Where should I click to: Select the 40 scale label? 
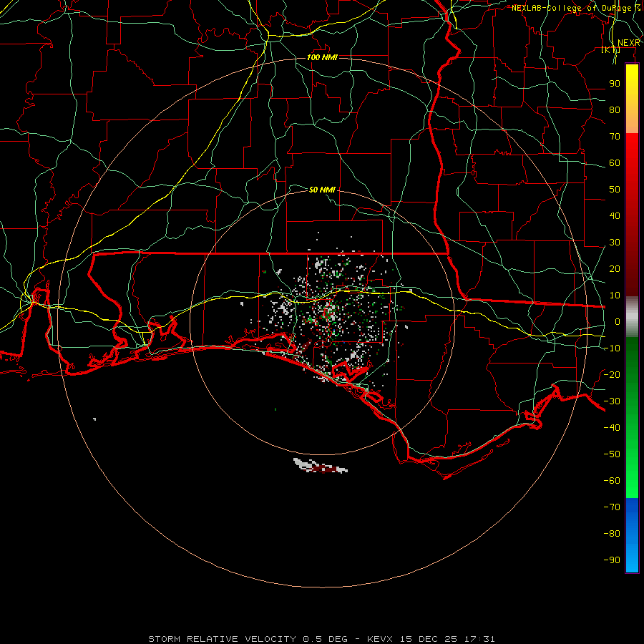point(615,215)
